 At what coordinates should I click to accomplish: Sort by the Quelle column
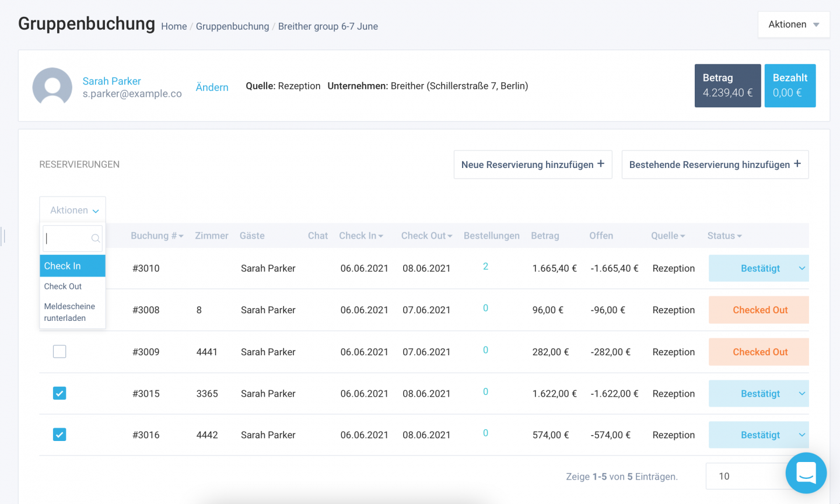click(668, 236)
